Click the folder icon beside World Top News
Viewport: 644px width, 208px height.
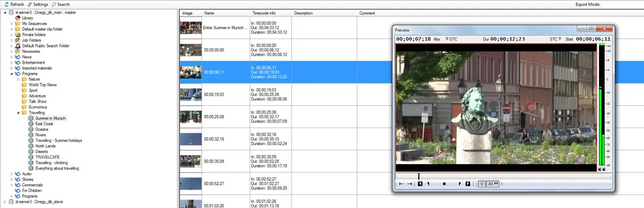pyautogui.click(x=24, y=85)
